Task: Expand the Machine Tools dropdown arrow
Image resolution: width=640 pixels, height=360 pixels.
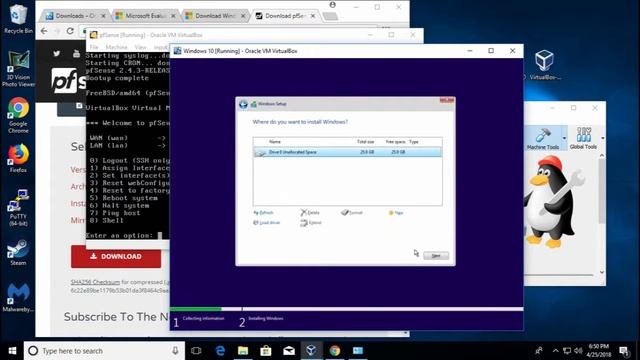Action: tap(564, 138)
